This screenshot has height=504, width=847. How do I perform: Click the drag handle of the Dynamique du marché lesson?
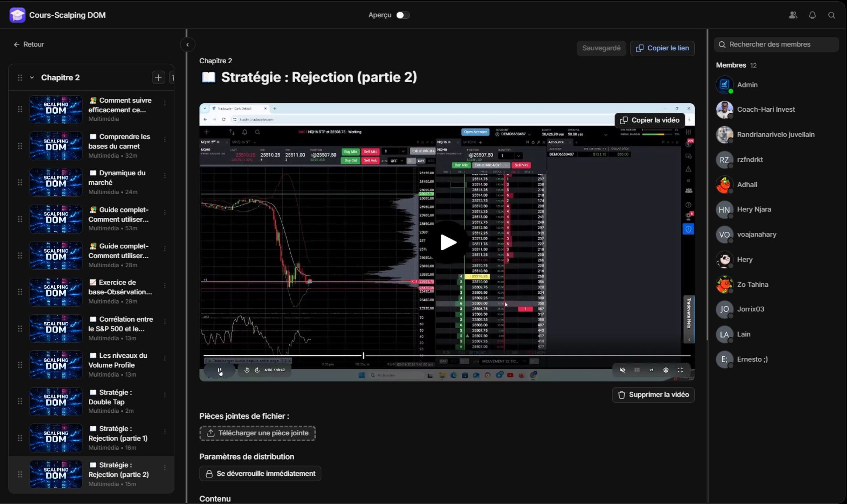click(20, 182)
